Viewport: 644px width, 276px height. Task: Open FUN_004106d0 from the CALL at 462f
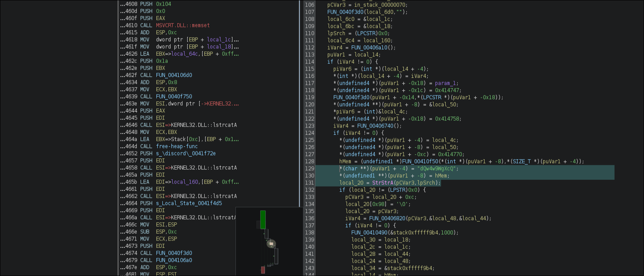click(x=174, y=75)
